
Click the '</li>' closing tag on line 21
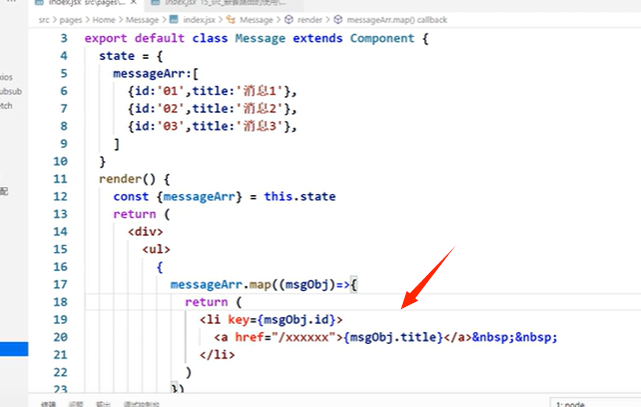pos(217,354)
